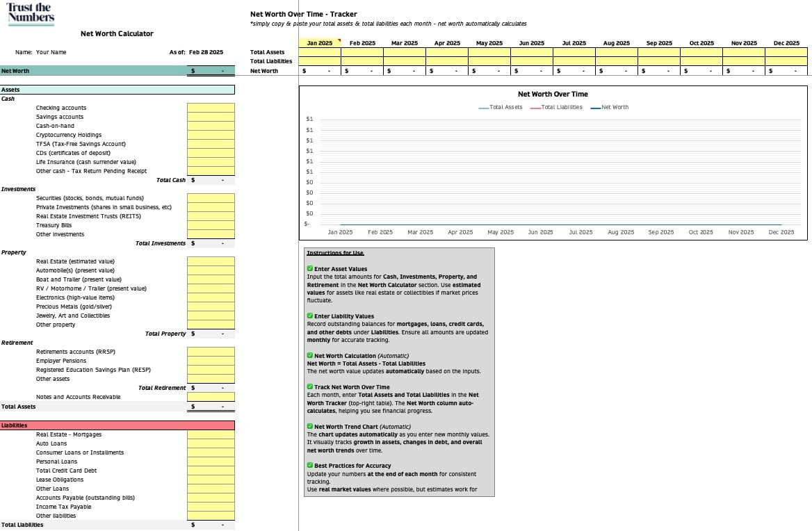Select the Savings accounts value cell
812x531 pixels.
[x=211, y=117]
